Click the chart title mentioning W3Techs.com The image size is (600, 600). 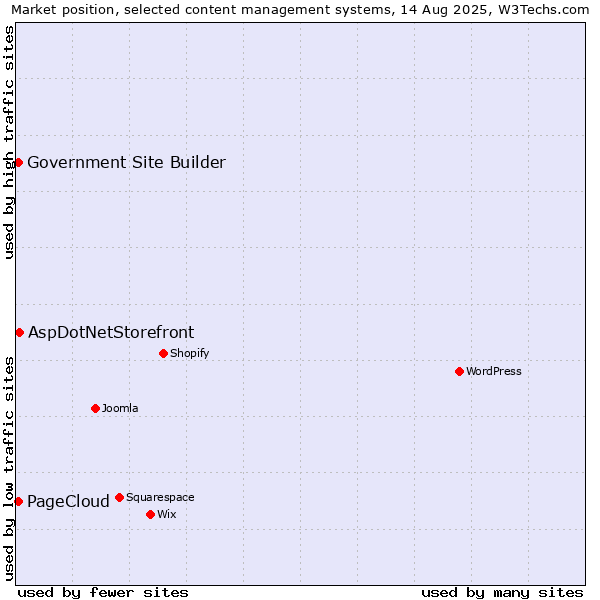(x=300, y=10)
